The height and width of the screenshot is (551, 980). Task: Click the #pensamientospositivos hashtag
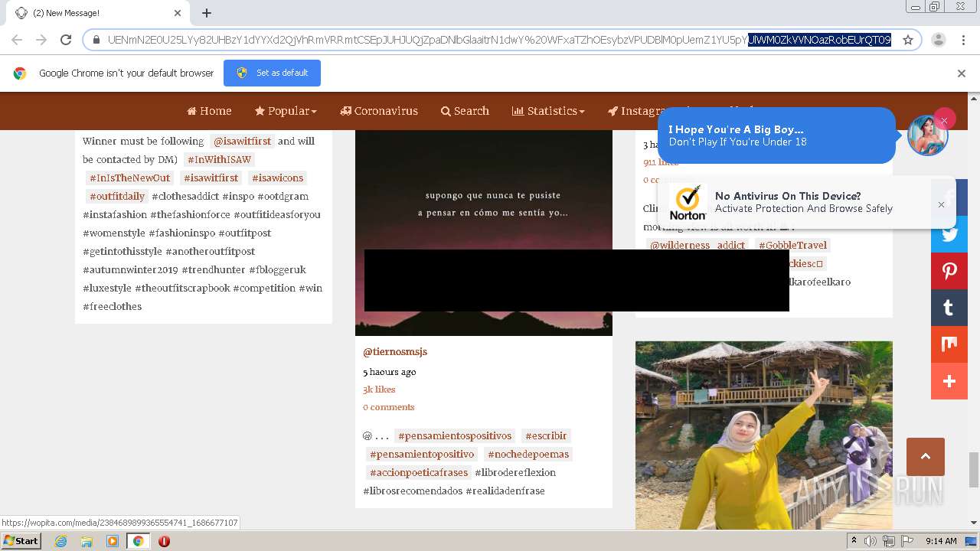(x=455, y=436)
